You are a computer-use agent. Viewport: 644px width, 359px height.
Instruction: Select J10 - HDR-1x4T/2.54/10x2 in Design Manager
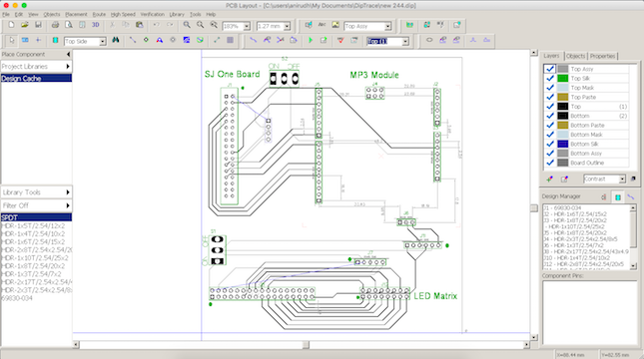(586, 257)
